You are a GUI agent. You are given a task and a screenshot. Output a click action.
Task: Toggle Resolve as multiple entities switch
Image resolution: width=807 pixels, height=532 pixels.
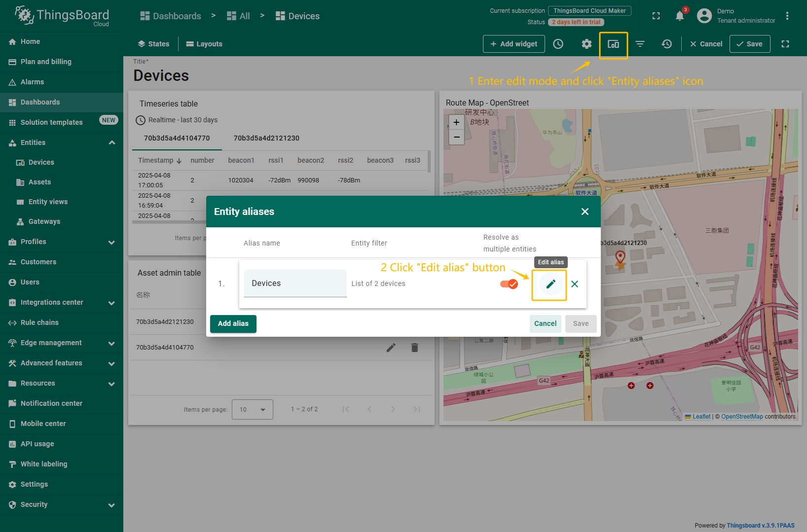(x=509, y=284)
